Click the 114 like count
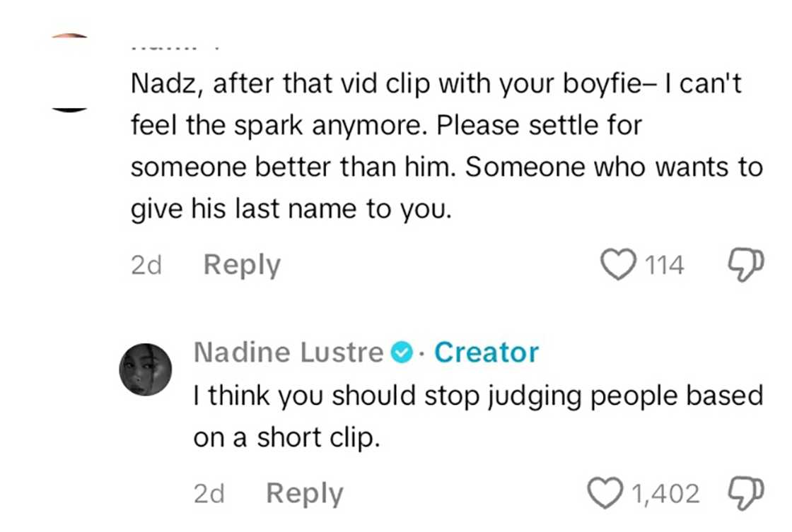The height and width of the screenshot is (532, 792). point(664,266)
